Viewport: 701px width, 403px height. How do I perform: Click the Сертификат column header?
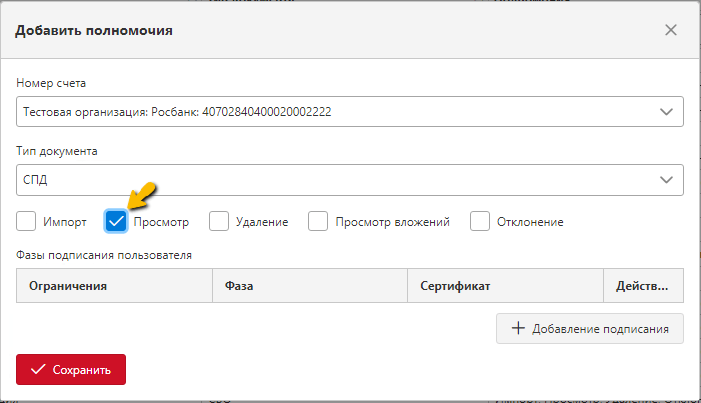pos(506,286)
